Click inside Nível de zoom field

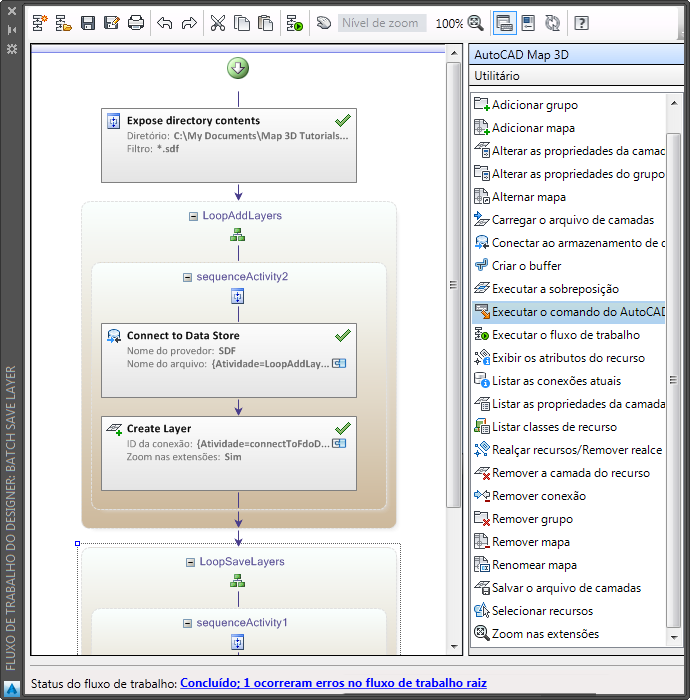(382, 23)
